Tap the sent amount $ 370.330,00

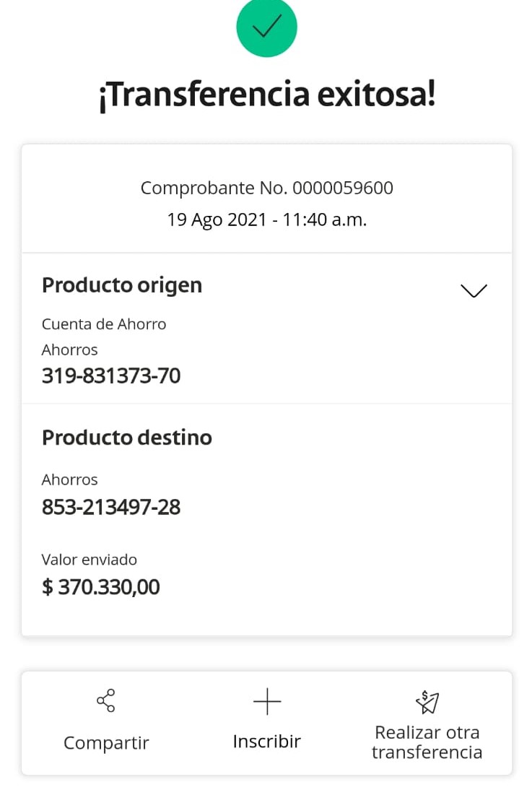[x=101, y=587]
